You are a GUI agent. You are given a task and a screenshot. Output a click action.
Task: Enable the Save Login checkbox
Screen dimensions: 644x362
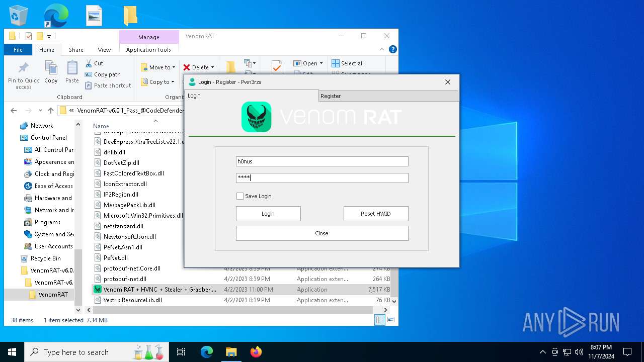click(240, 196)
